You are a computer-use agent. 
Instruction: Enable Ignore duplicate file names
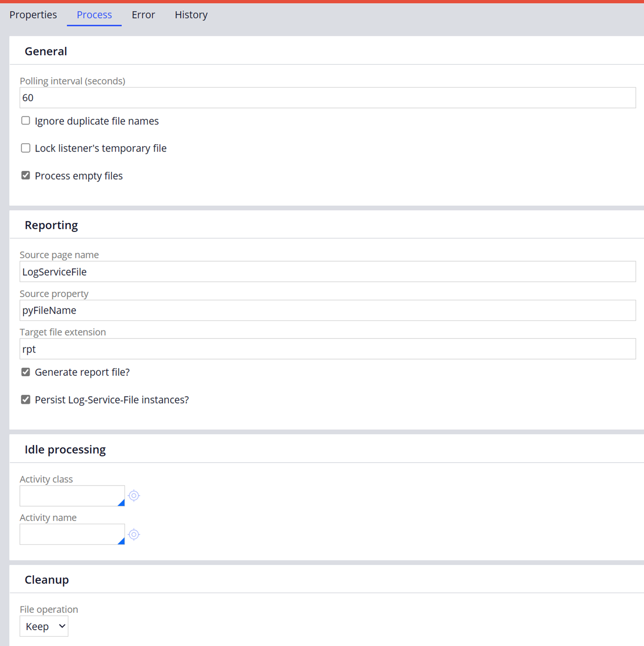coord(26,120)
